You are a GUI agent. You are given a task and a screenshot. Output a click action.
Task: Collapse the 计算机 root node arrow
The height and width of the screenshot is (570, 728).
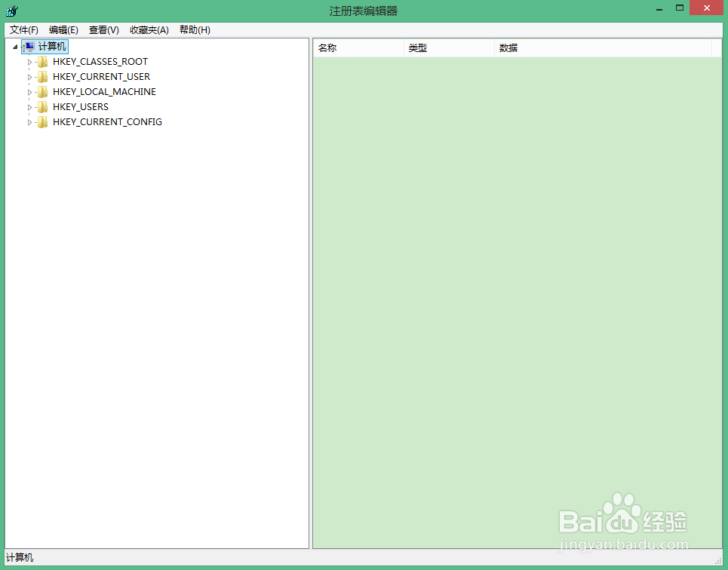pos(15,47)
